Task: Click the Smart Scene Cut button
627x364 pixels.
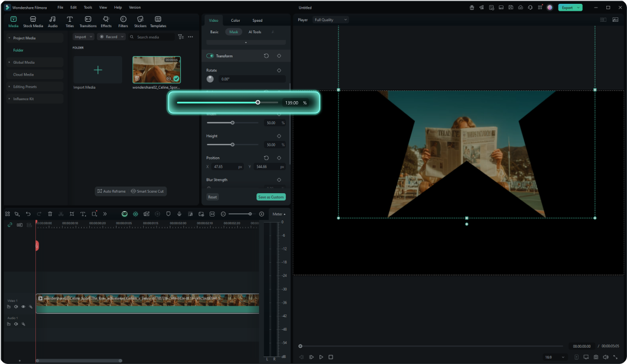Action: pyautogui.click(x=147, y=192)
